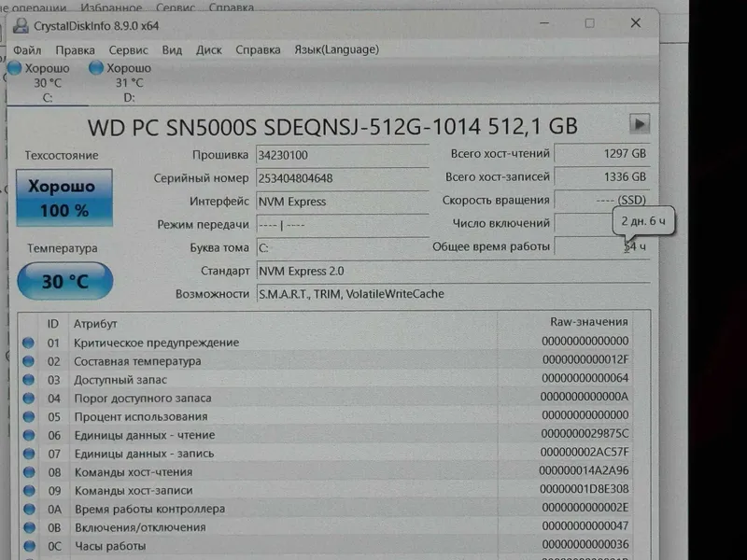Click the blue status dot for attribute 02
Viewport: 747px width, 560px height.
click(29, 361)
